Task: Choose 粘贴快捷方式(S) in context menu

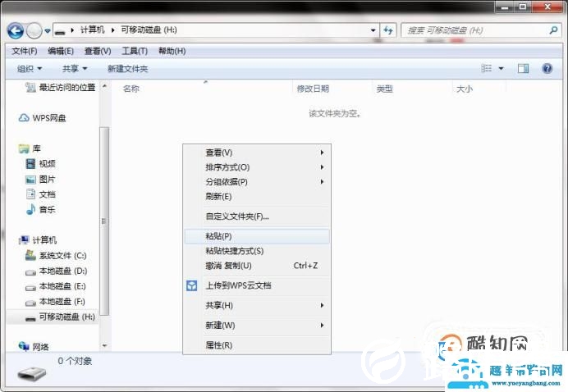Action: click(x=257, y=251)
